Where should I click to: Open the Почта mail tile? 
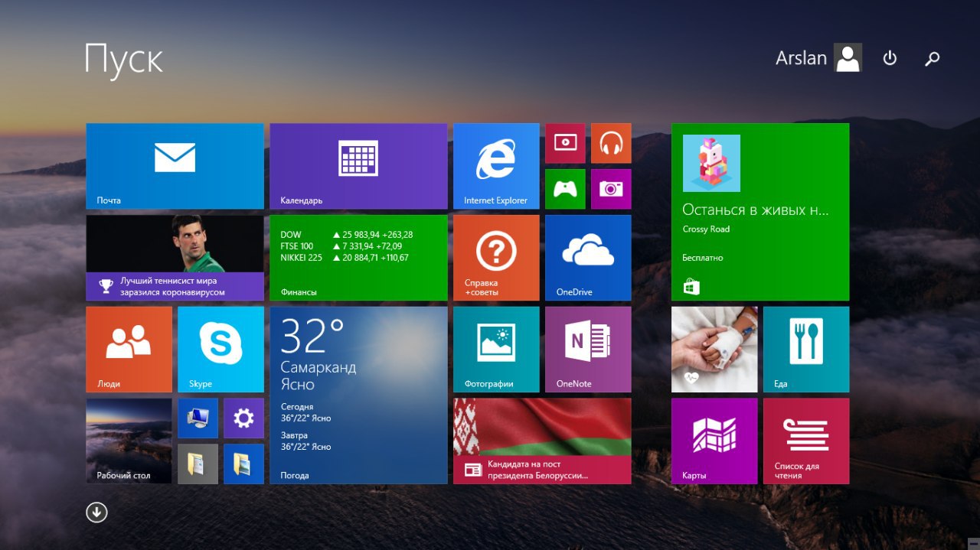click(175, 166)
